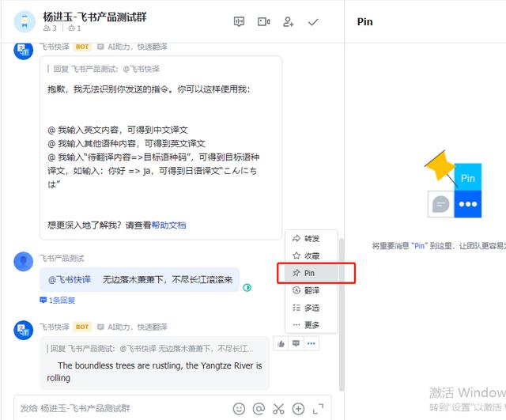Screen dimensions: 506x420
Task: Click the English translation message text
Action: coord(154,371)
